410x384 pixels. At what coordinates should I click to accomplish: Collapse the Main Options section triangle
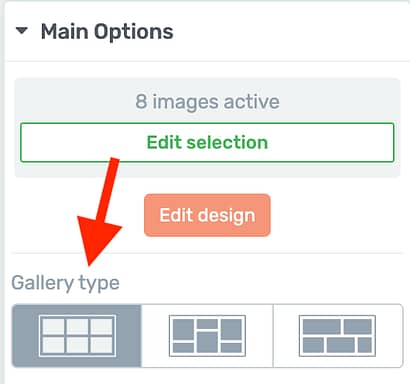(x=22, y=31)
